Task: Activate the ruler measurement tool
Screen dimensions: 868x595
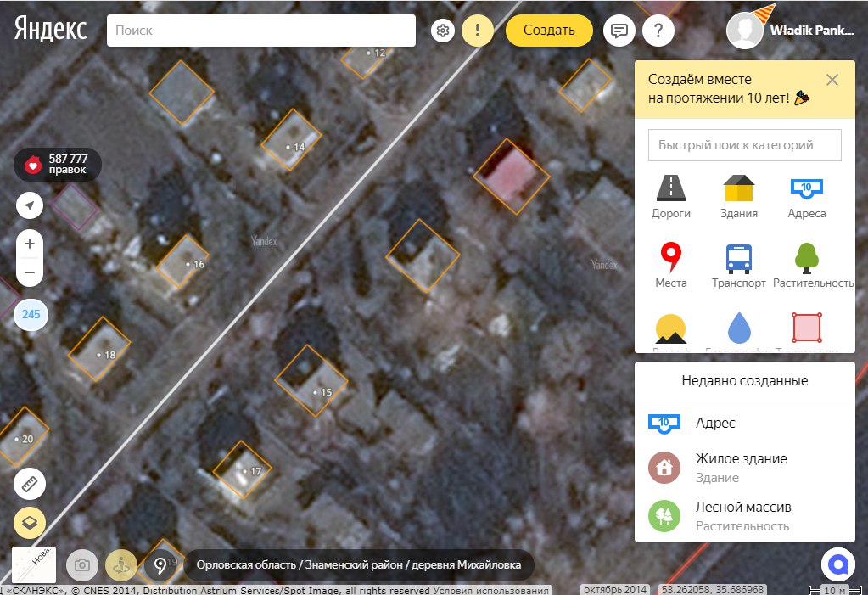Action: click(30, 484)
